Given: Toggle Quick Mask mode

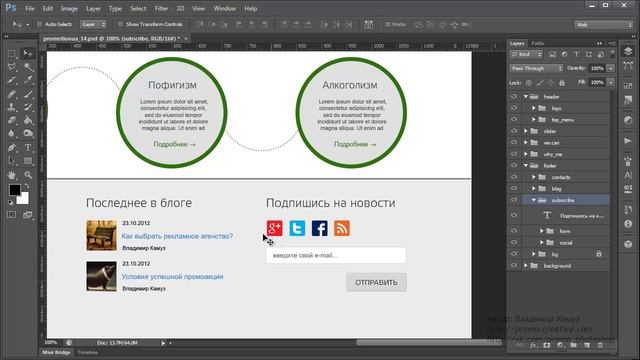Looking at the screenshot, I should point(12,215).
